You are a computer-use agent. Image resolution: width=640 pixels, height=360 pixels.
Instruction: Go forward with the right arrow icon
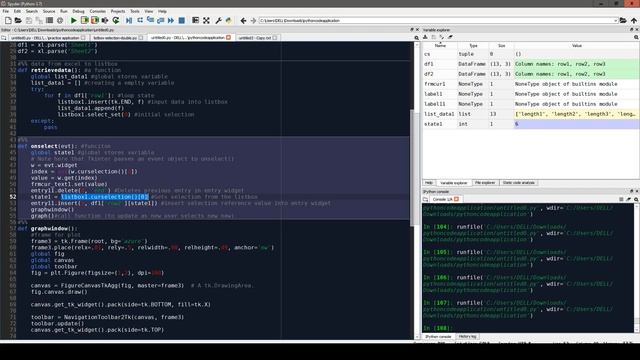(x=253, y=20)
